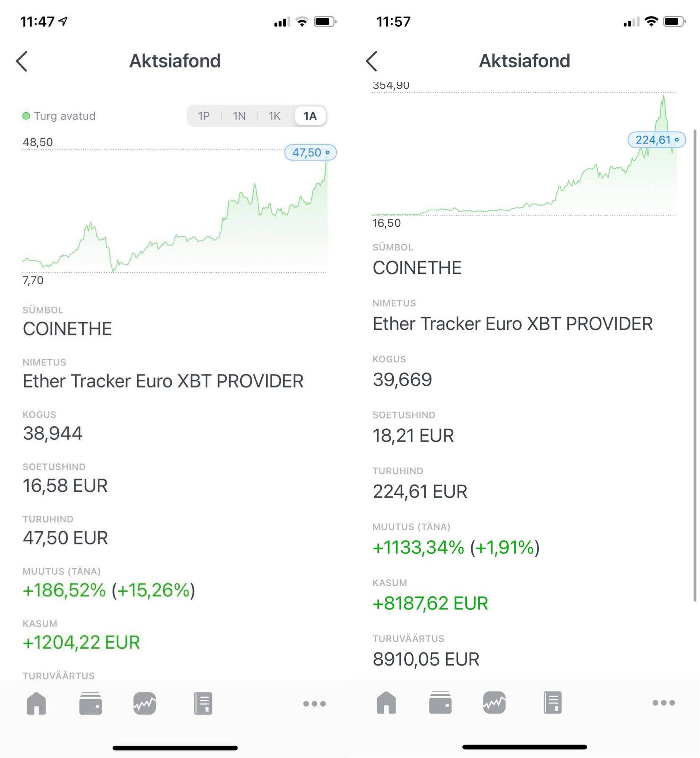Go back using right screen chevron

click(372, 61)
